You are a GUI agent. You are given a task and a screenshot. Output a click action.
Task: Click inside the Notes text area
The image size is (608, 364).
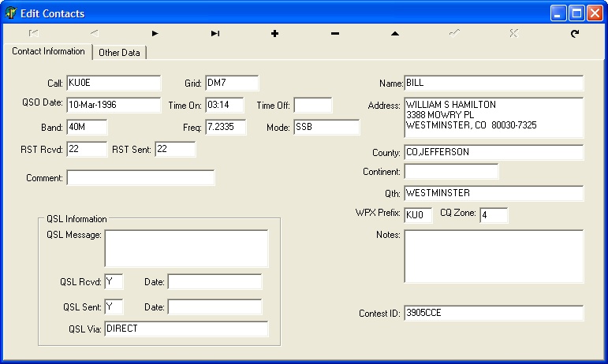pyautogui.click(x=493, y=256)
